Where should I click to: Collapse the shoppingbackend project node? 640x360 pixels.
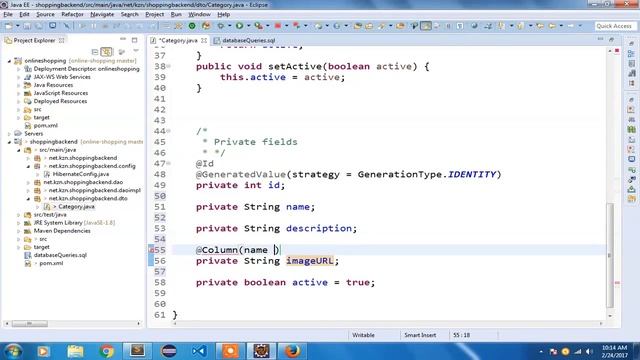coord(9,142)
